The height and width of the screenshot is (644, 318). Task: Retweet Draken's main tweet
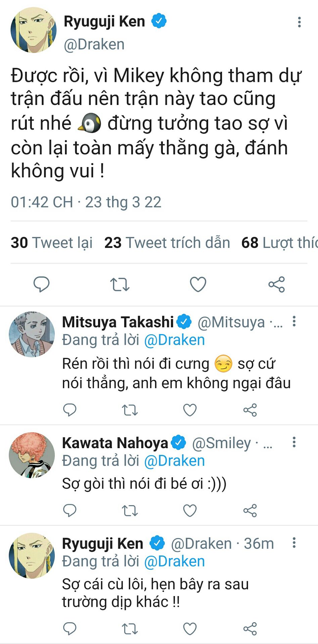(x=120, y=284)
